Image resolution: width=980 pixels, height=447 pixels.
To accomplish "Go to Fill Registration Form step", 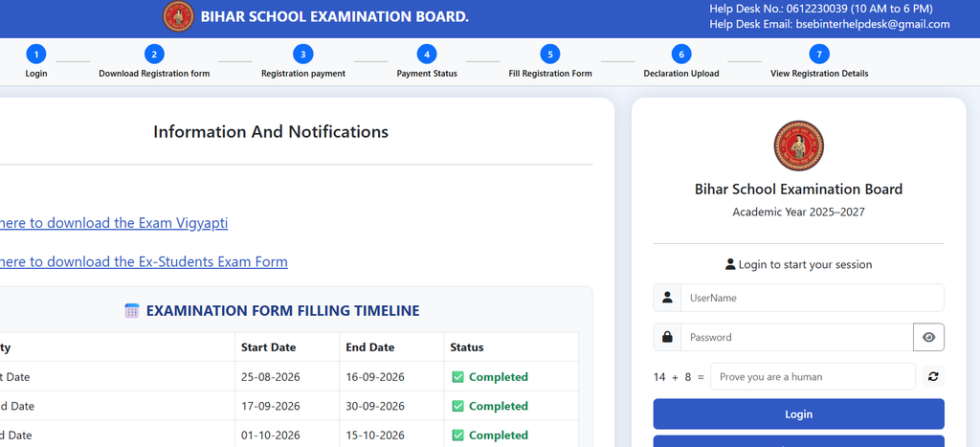I will tap(550, 74).
